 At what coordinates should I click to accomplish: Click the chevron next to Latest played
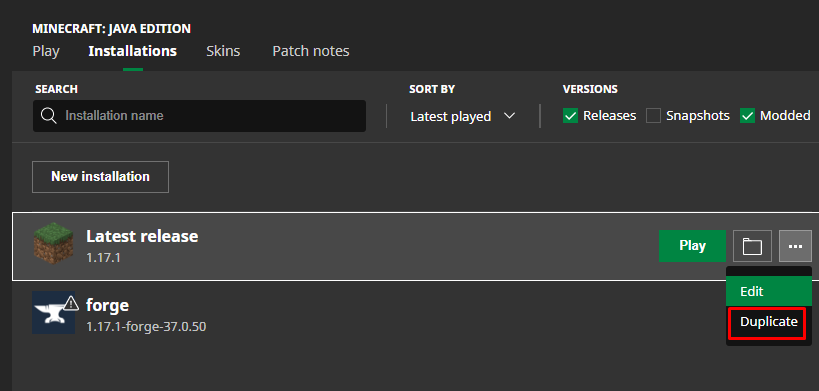click(509, 116)
